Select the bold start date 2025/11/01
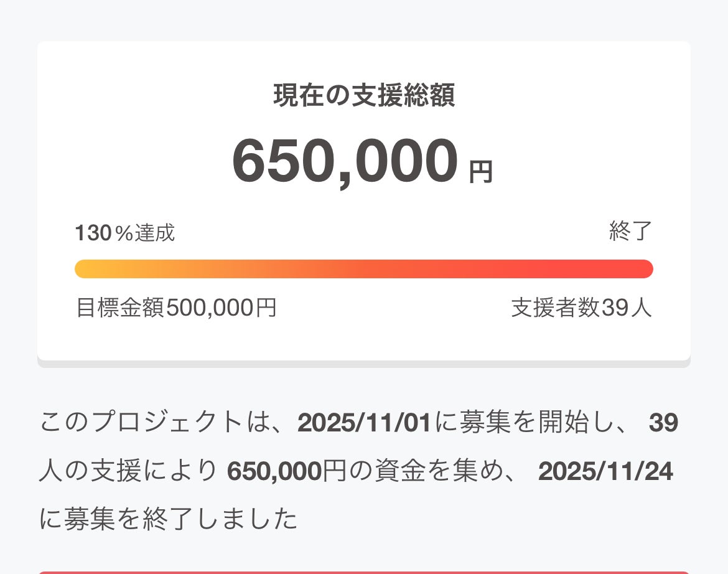728x574 pixels. 365,423
